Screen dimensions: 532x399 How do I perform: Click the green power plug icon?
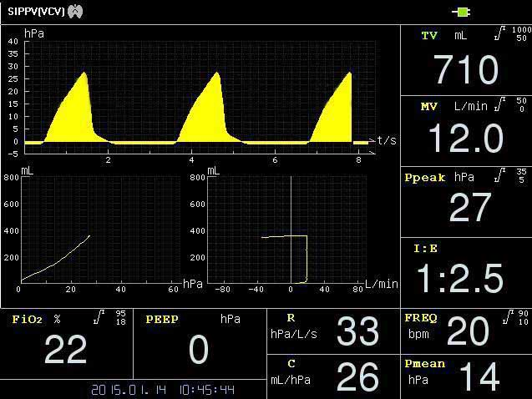coord(461,13)
